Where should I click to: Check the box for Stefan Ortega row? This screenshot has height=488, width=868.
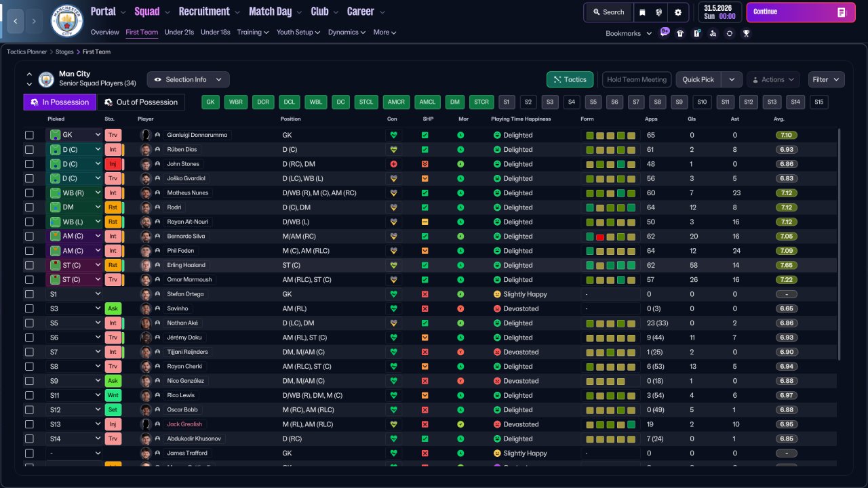point(29,294)
